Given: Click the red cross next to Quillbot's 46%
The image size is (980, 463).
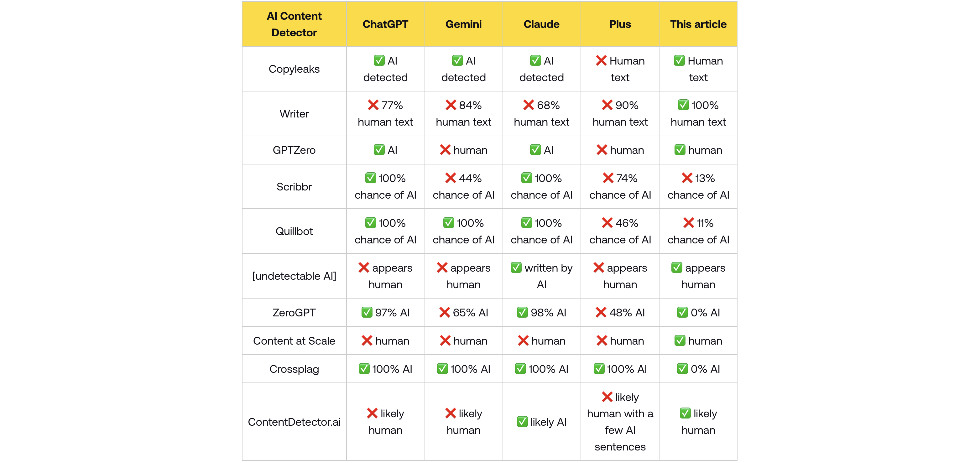Looking at the screenshot, I should pos(607,223).
